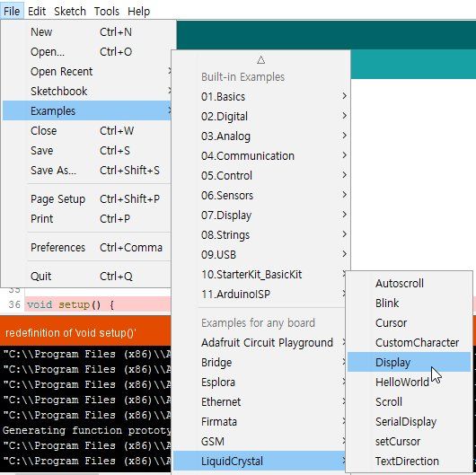
Task: Expand 03.Analog examples
Action: pos(261,136)
